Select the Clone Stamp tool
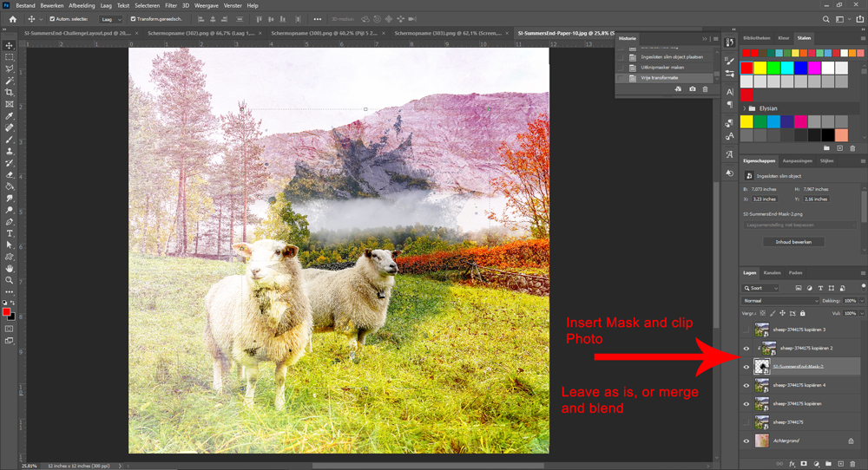This screenshot has width=868, height=470. click(10, 151)
